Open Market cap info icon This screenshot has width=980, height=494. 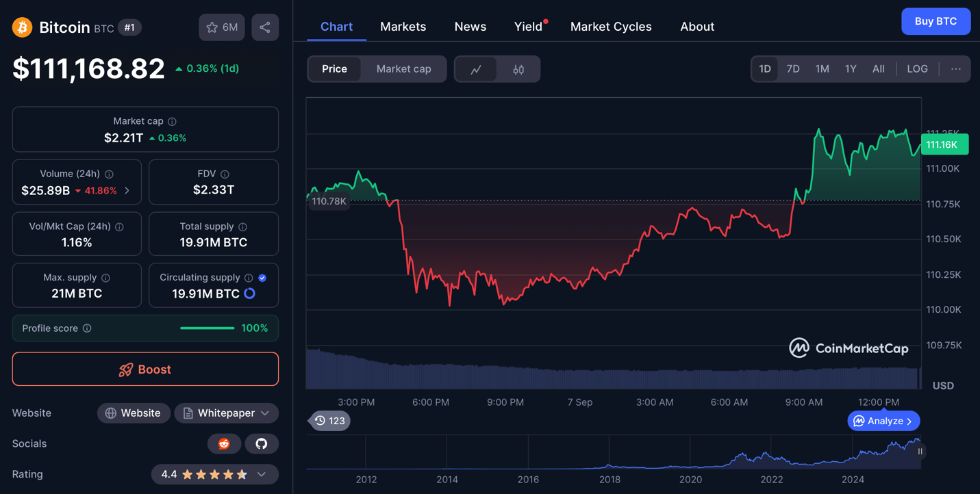[173, 121]
